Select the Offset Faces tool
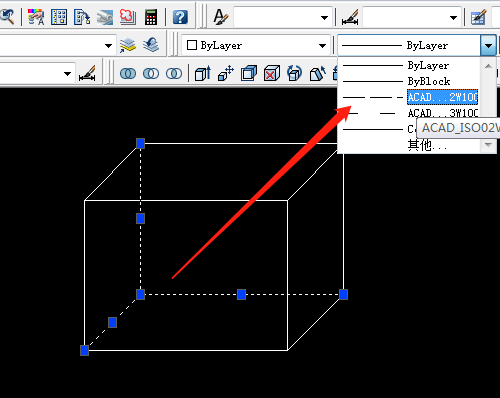Viewport: 500px width, 398px height. click(249, 73)
